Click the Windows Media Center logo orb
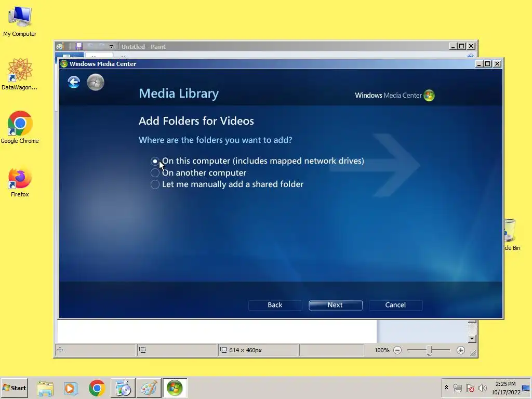Viewport: 532px width, 399px height. [x=429, y=96]
